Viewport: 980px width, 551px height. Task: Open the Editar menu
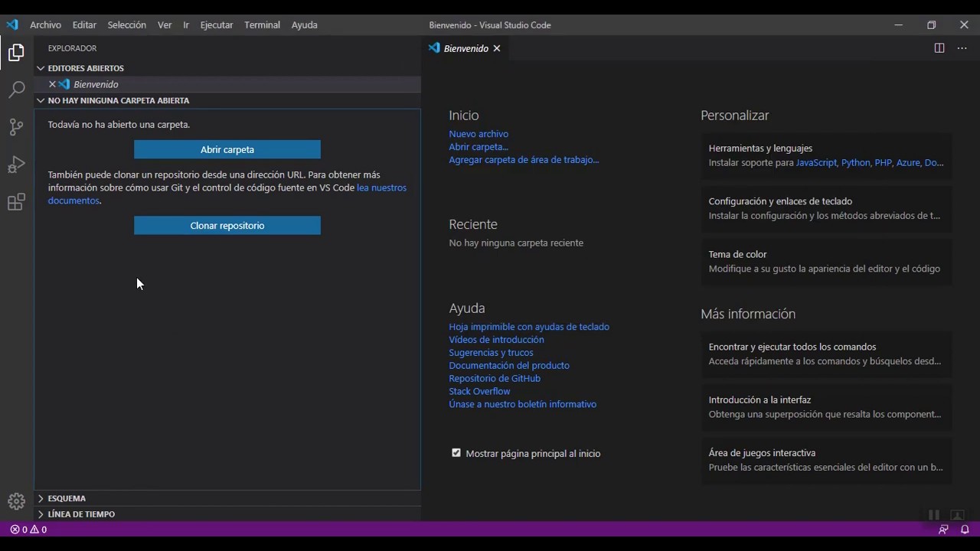84,24
